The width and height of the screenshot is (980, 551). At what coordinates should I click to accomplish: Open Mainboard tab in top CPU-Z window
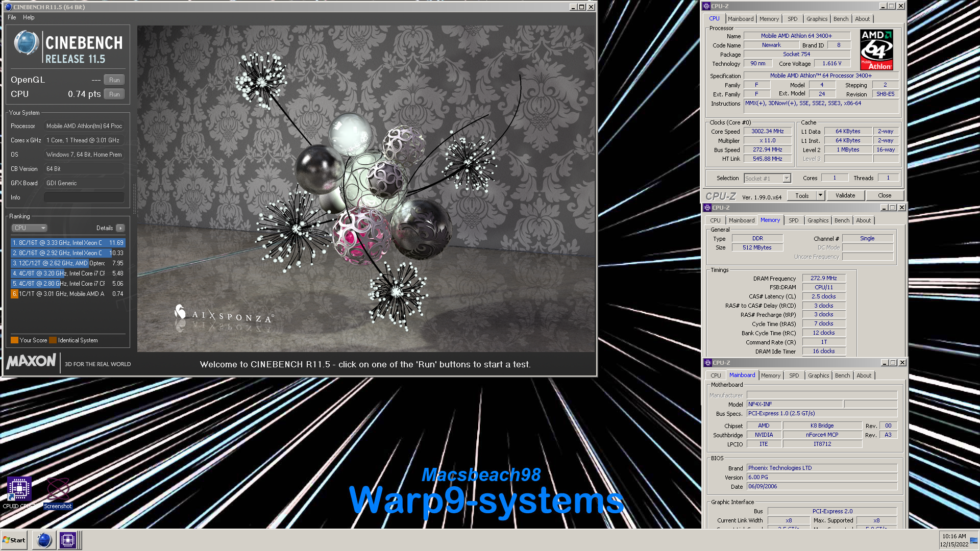741,19
